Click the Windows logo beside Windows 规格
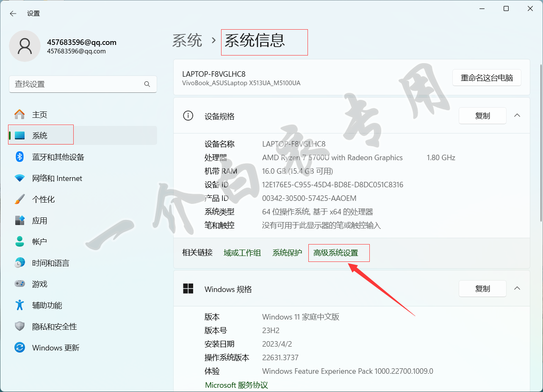This screenshot has width=543, height=392. tap(188, 289)
